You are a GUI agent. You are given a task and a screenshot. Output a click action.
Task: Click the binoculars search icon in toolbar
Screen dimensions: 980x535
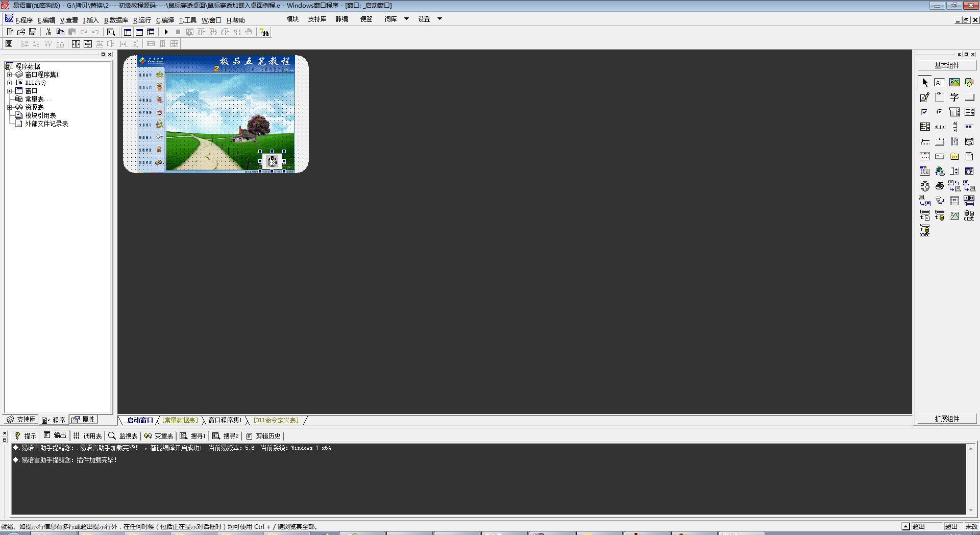tap(264, 32)
